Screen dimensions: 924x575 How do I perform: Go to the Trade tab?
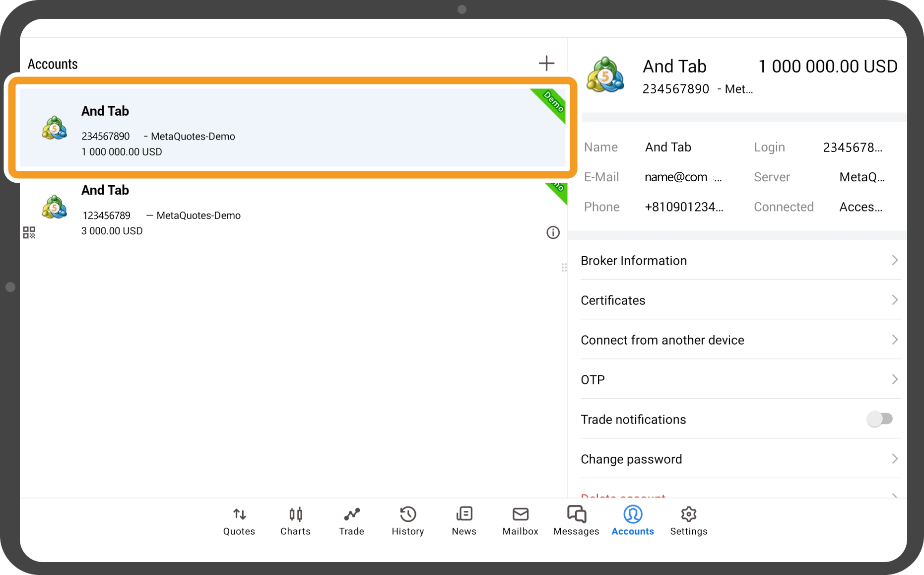(351, 521)
